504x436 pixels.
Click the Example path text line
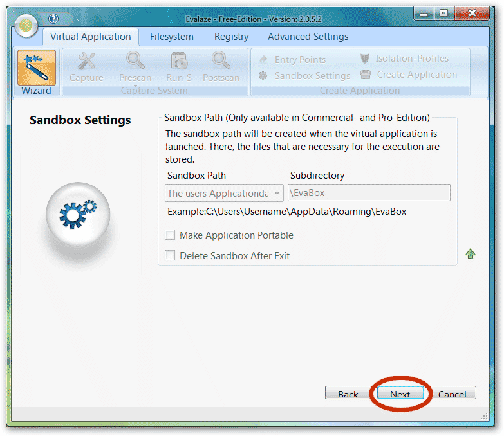coord(286,212)
